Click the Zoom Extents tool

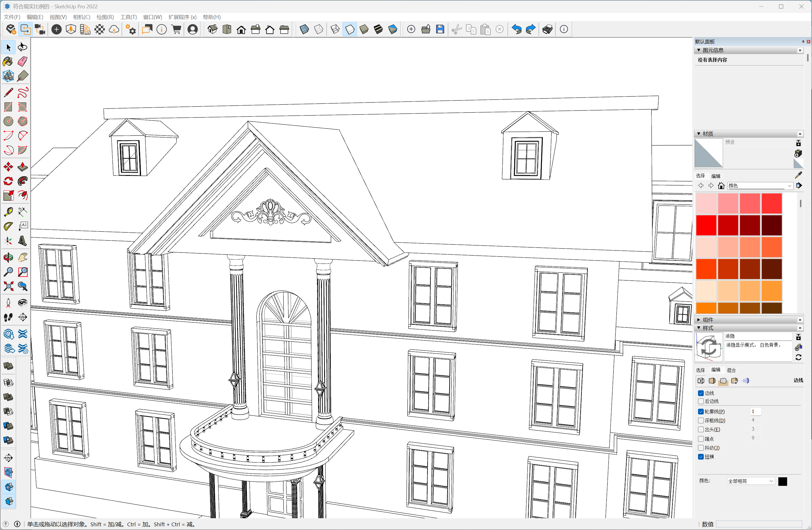8,286
